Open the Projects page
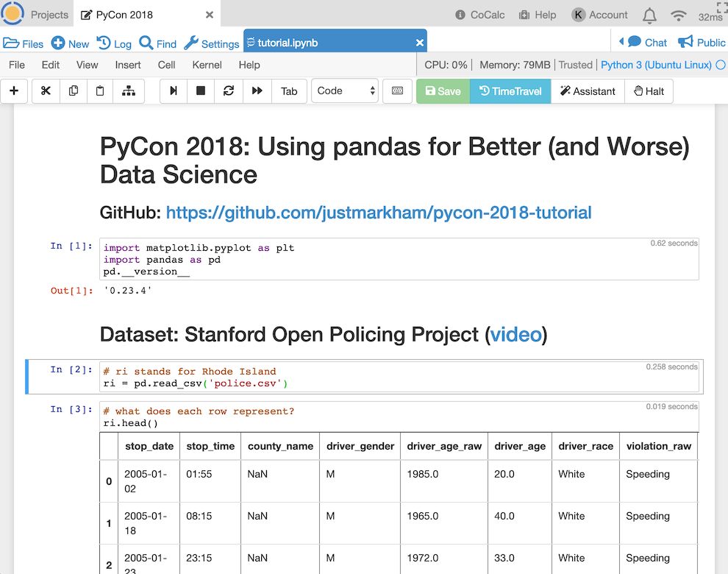 tap(49, 15)
